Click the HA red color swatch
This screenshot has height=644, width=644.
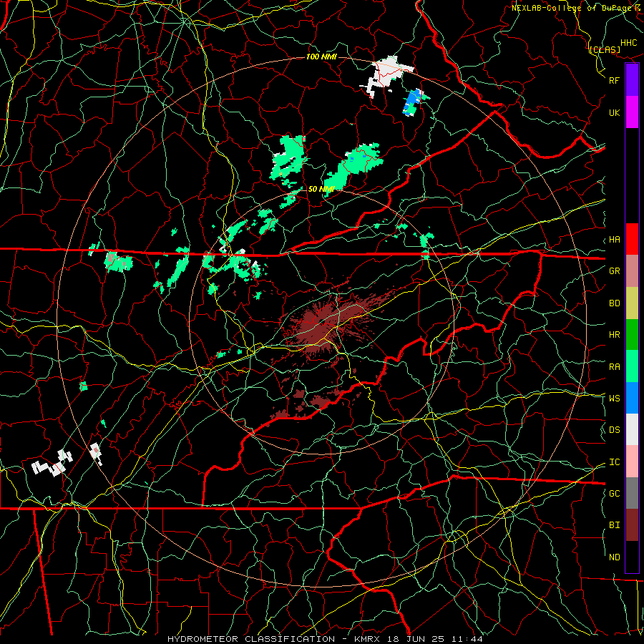[632, 239]
